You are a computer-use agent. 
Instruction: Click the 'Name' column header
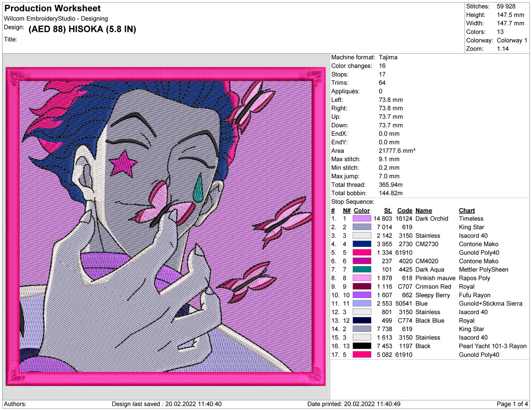(x=424, y=210)
